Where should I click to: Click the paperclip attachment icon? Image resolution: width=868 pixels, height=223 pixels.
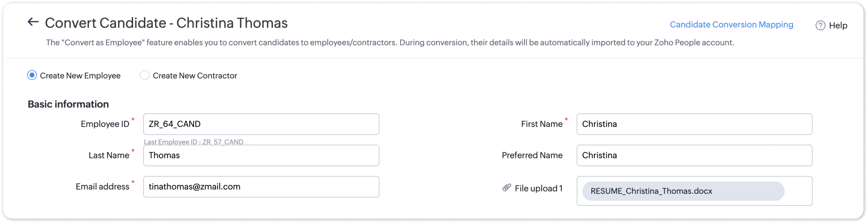click(507, 188)
